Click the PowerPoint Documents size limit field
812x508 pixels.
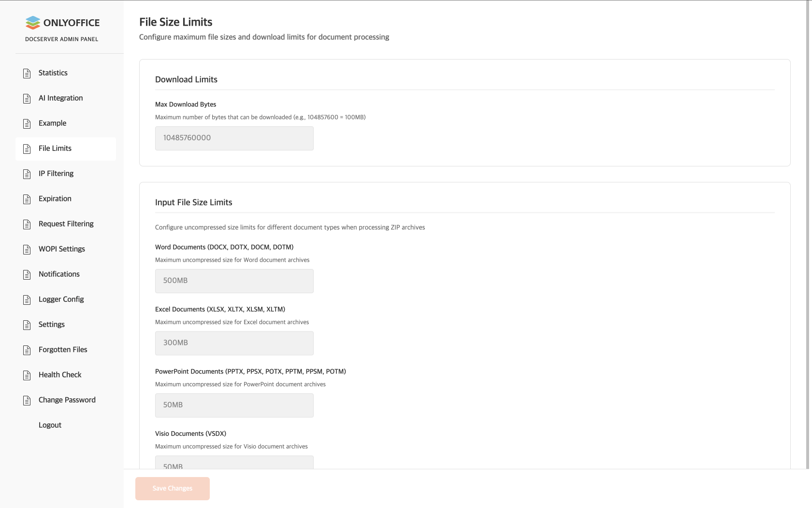point(234,405)
